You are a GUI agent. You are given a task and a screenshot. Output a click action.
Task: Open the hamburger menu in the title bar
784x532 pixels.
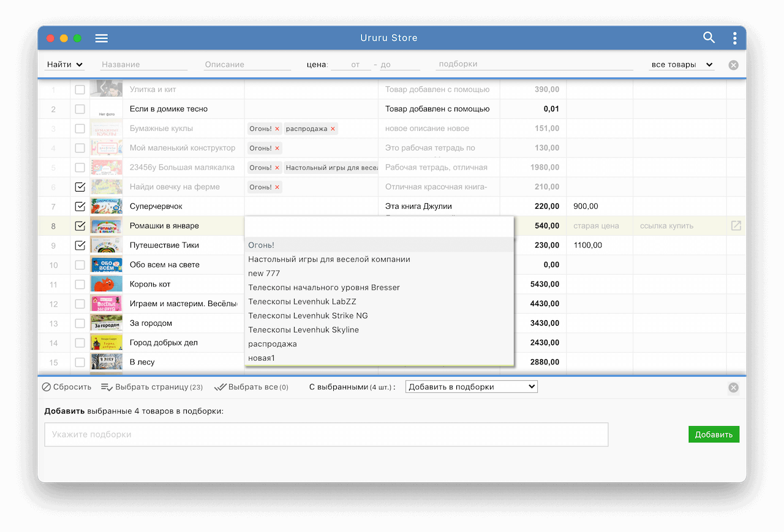click(102, 38)
